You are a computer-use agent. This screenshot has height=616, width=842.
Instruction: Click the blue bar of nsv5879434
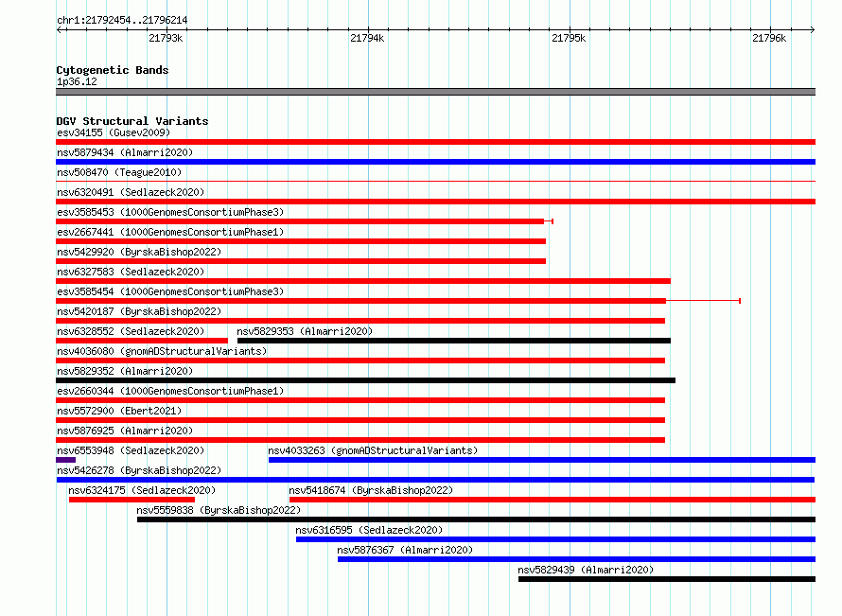pos(435,162)
